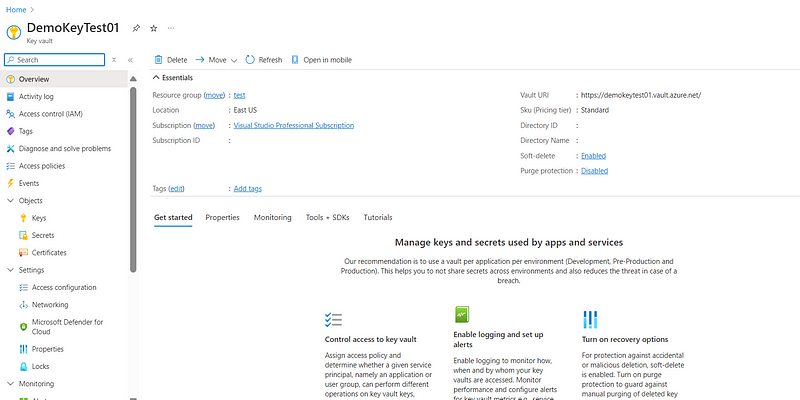Image resolution: width=800 pixels, height=400 pixels.
Task: Click the Control access checklist graphic
Action: 333,320
